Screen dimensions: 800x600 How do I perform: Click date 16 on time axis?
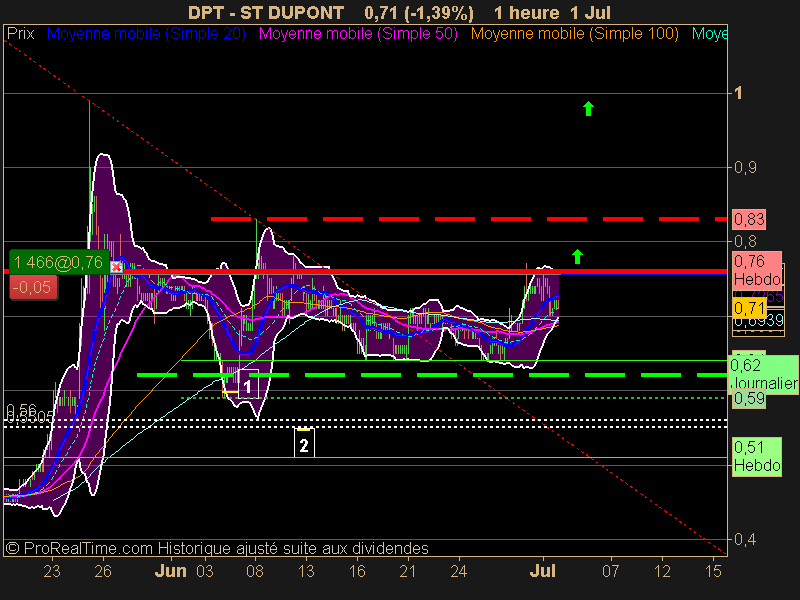coord(357,571)
